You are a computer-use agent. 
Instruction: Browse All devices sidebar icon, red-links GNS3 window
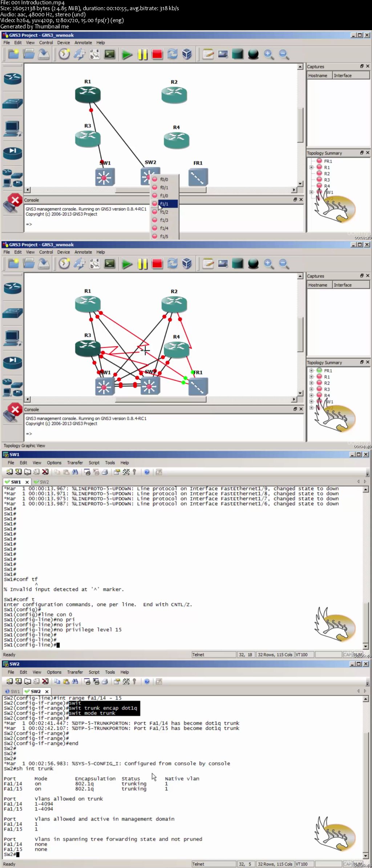pyautogui.click(x=12, y=387)
